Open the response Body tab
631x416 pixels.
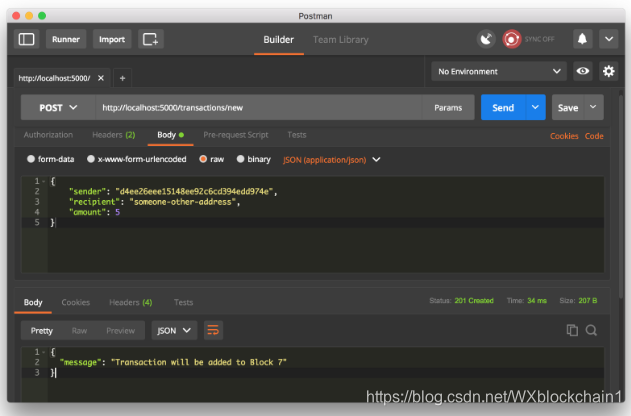[33, 303]
